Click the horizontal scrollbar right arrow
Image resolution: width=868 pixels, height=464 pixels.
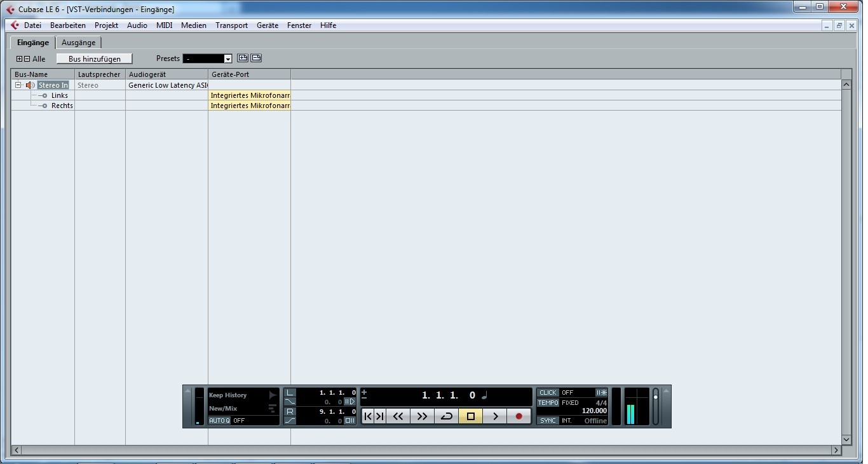[836, 450]
